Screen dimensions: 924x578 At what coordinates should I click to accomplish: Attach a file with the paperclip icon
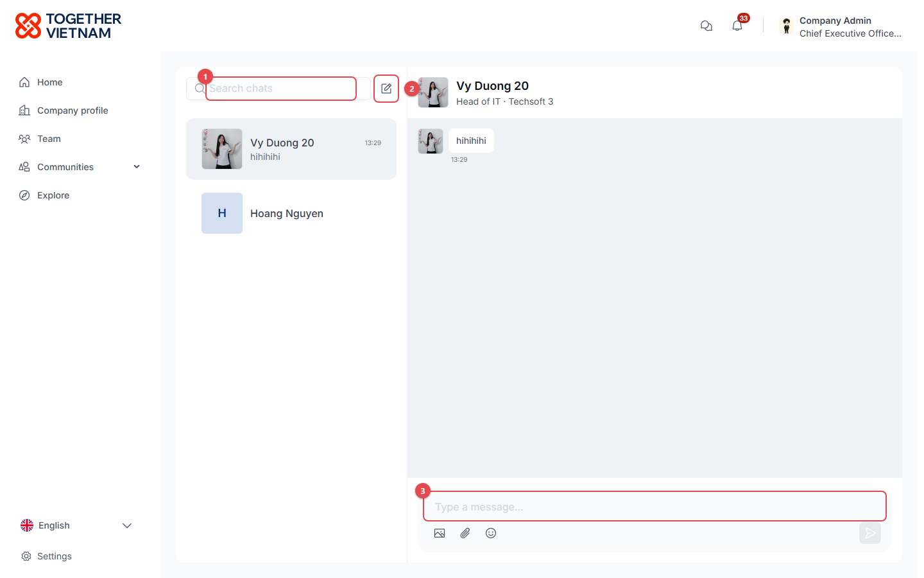465,533
